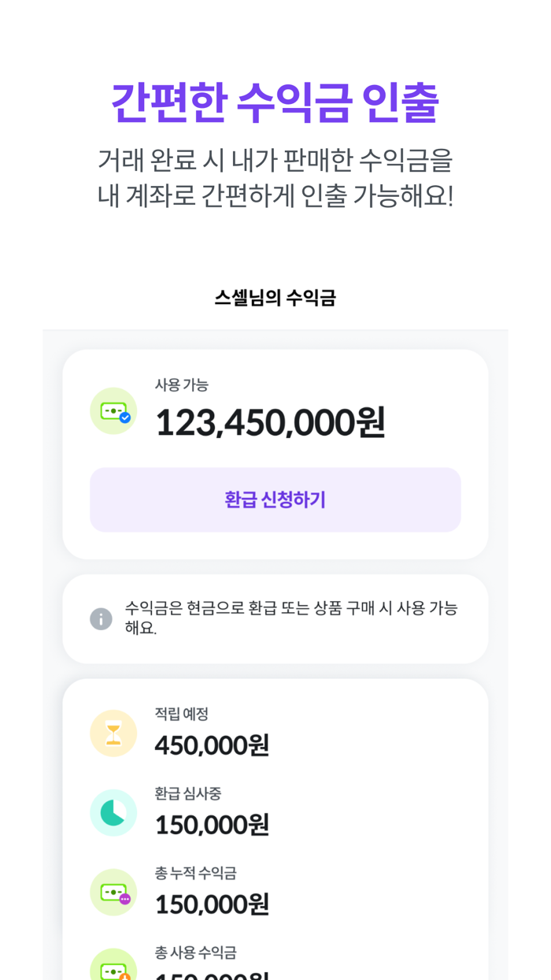This screenshot has height=980, width=551.
Task: Click the top earnings summary card
Action: 275,453
